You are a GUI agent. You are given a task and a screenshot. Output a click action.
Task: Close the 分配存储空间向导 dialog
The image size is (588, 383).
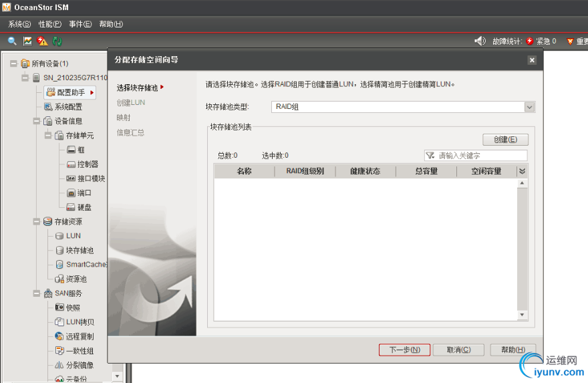[532, 60]
